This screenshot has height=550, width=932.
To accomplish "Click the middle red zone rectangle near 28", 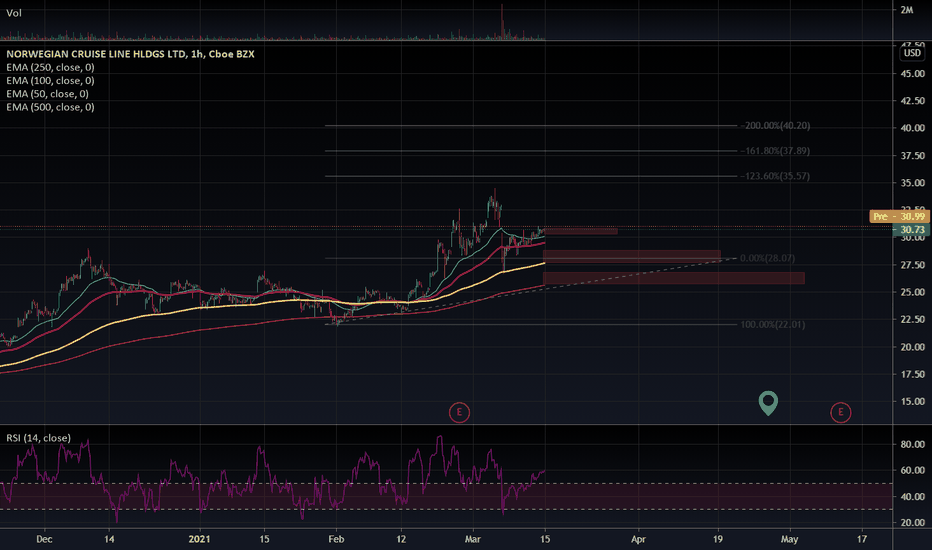I will pyautogui.click(x=632, y=256).
